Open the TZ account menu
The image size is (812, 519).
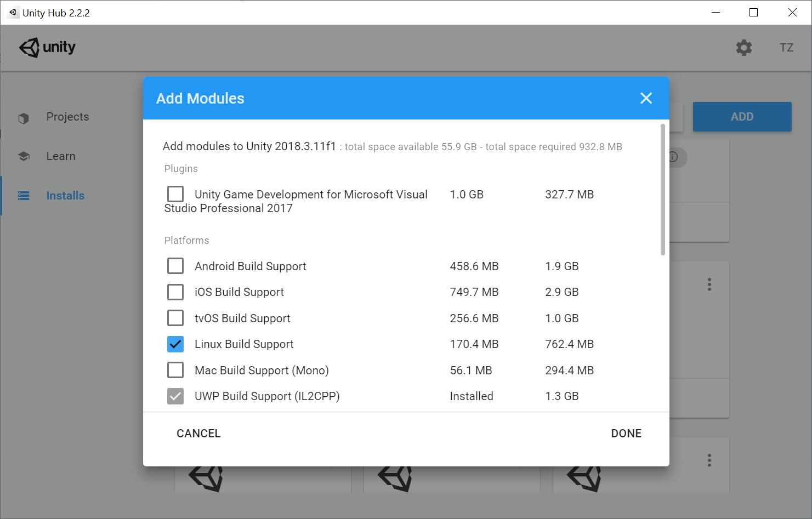(x=786, y=48)
